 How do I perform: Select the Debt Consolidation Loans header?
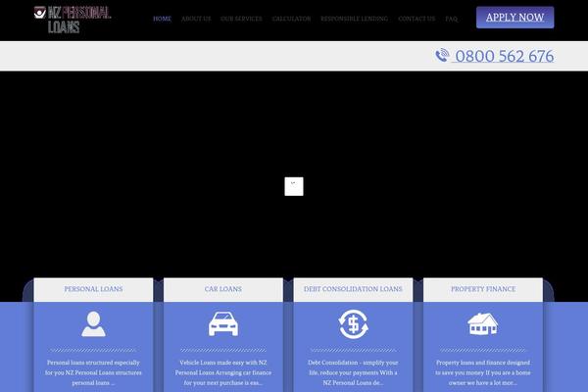tap(353, 289)
